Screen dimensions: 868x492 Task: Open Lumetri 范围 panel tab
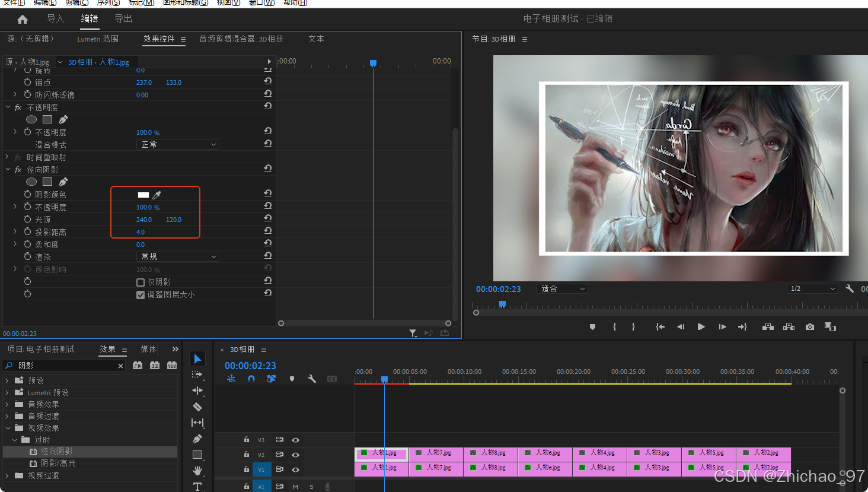98,39
